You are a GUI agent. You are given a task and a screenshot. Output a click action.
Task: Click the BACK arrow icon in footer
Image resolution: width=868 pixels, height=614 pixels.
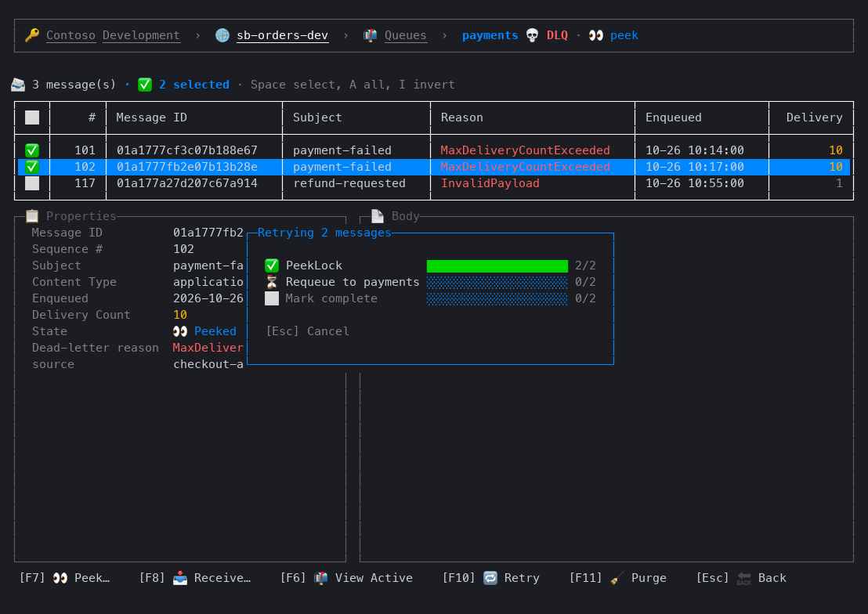click(744, 578)
